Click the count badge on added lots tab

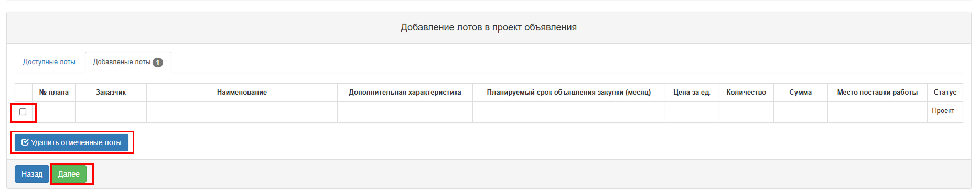pyautogui.click(x=158, y=63)
